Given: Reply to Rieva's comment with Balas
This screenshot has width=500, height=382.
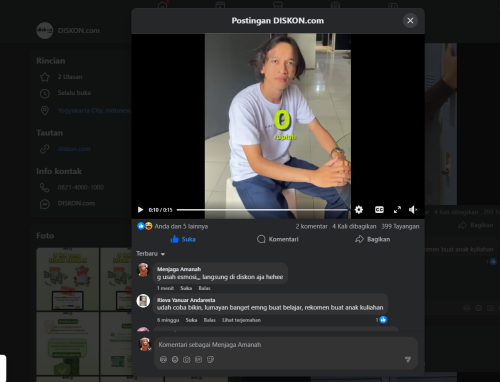Looking at the screenshot, I should tap(210, 320).
